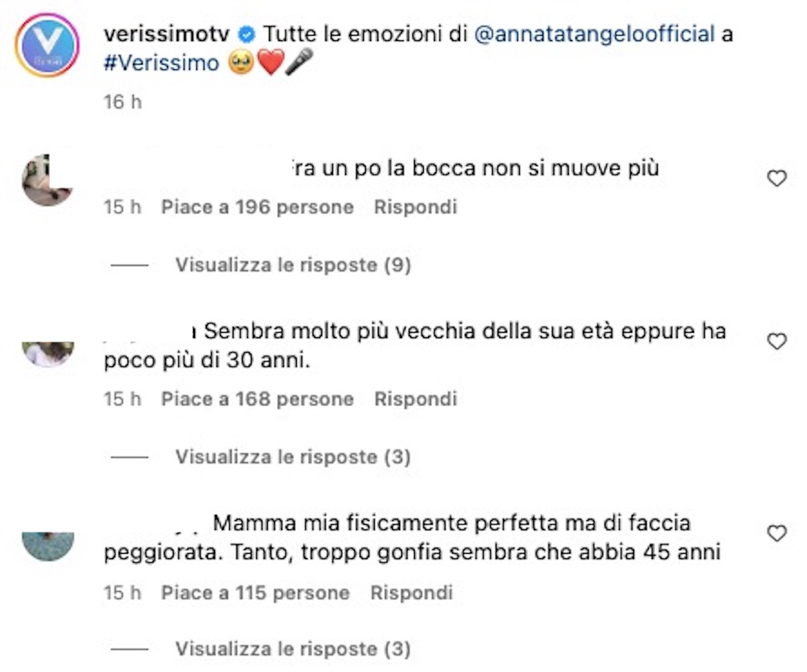Expand replies under the 30 anni comment
The image size is (807, 672).
[293, 458]
